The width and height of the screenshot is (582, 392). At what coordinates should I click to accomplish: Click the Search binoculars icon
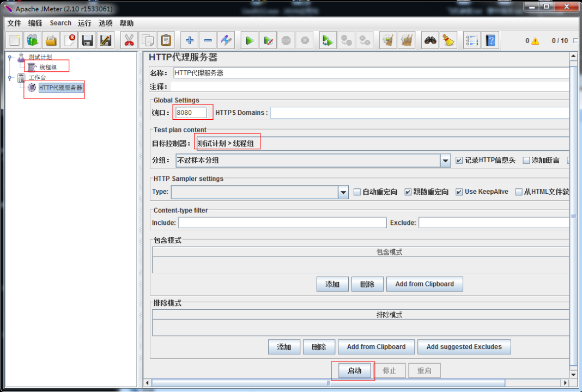(430, 40)
